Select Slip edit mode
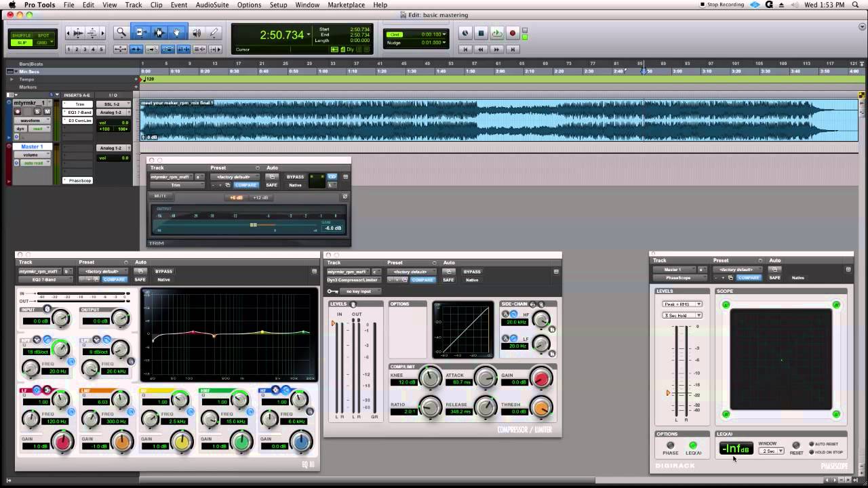868x488 pixels. [21, 43]
